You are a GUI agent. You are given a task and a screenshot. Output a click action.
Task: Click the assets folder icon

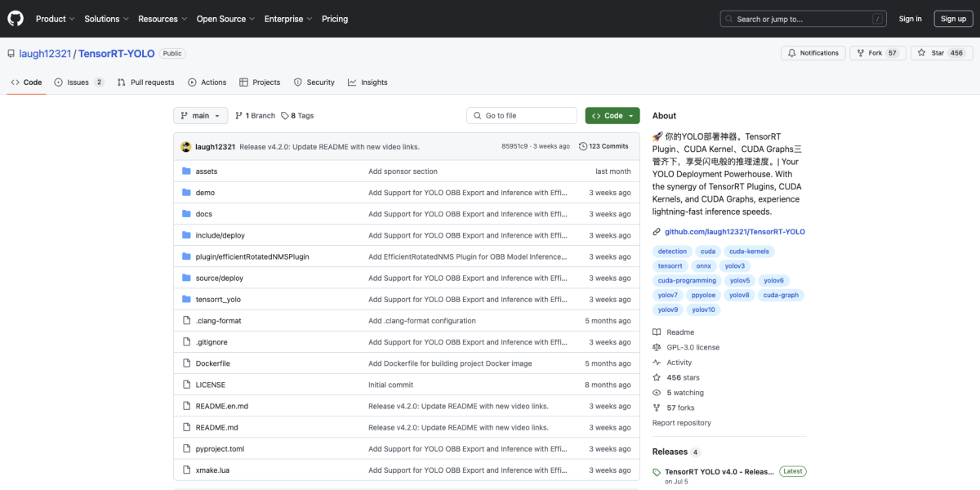tap(186, 171)
